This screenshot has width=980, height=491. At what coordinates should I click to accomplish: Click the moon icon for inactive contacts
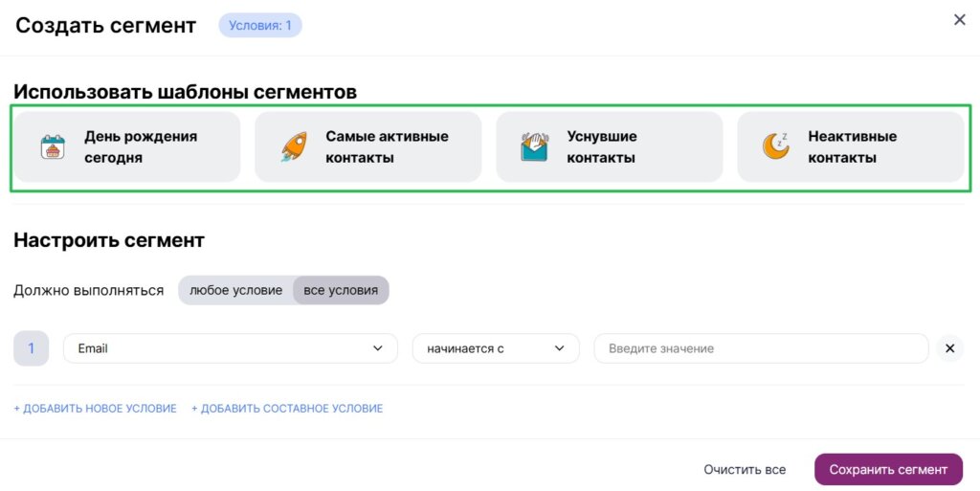pyautogui.click(x=775, y=146)
